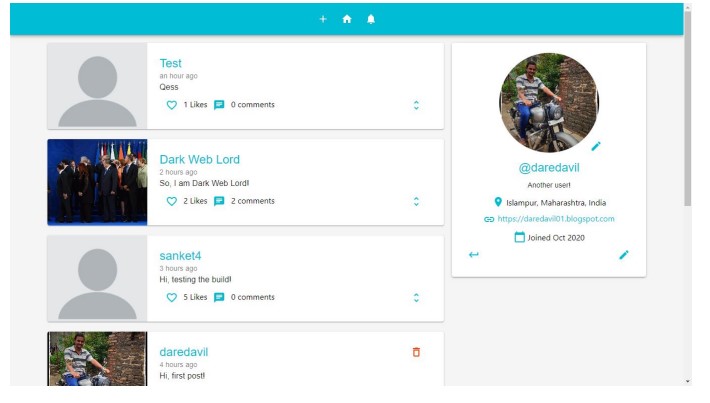The width and height of the screenshot is (710, 403).
Task: Click the 'an hour ago' timestamp
Action: pos(178,76)
